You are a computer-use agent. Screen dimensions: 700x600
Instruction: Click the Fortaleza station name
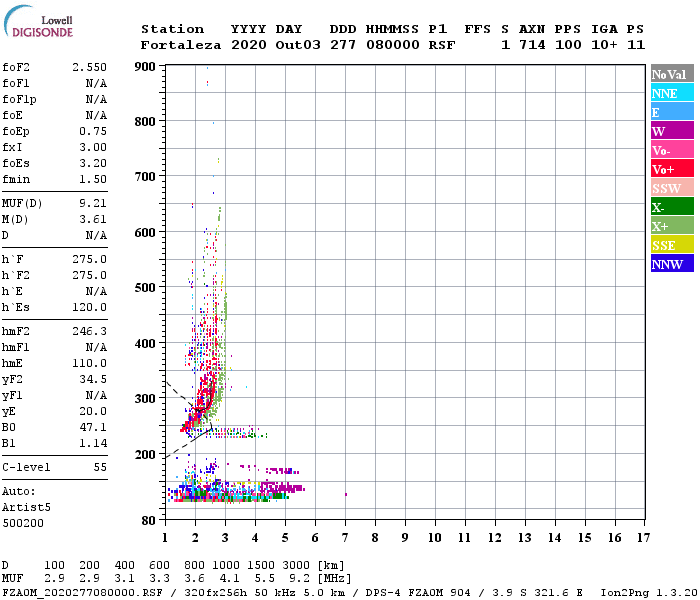coord(181,45)
